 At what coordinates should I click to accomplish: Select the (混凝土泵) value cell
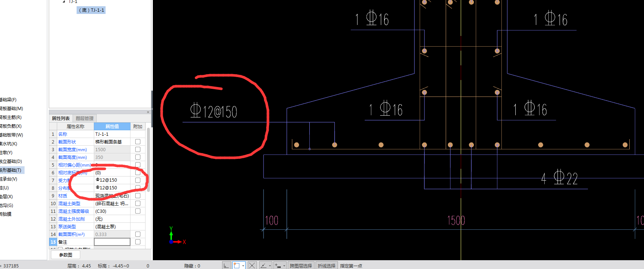click(112, 227)
